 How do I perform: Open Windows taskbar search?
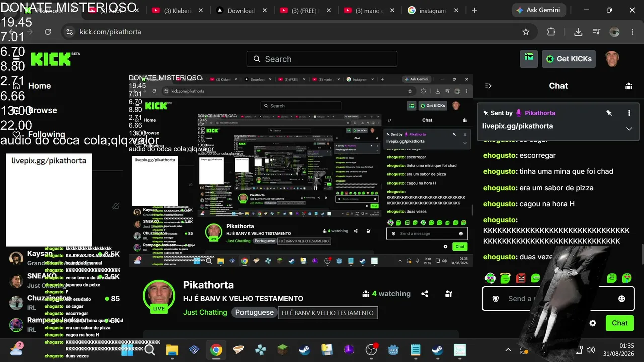point(150,350)
